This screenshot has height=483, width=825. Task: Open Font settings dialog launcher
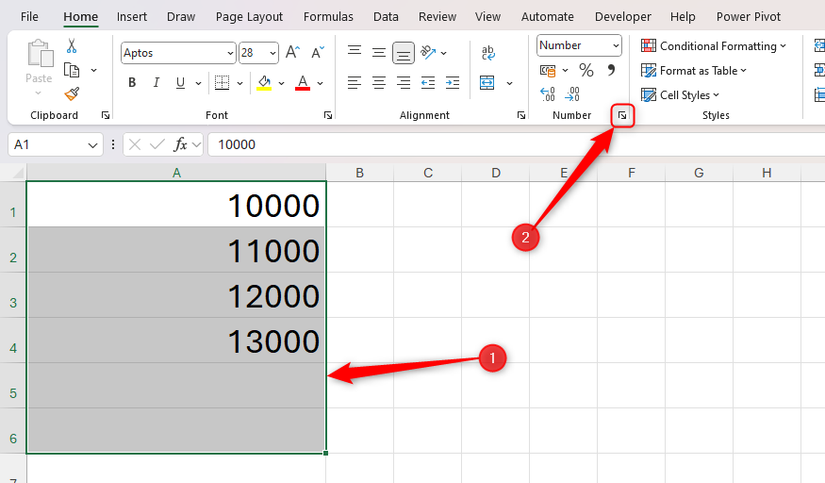tap(328, 115)
